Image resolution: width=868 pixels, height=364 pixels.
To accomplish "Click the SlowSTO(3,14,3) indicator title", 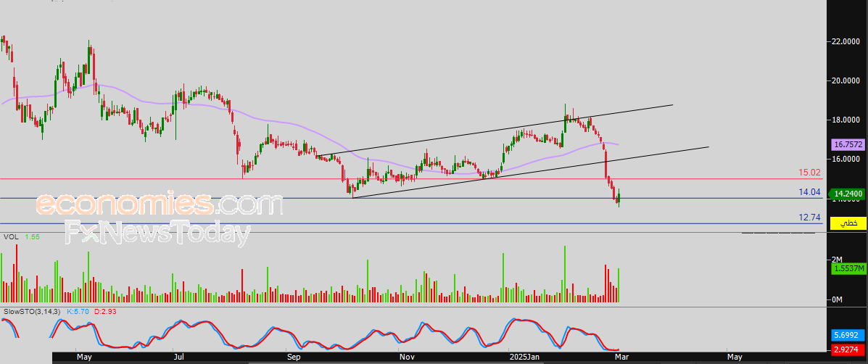I will (32, 312).
